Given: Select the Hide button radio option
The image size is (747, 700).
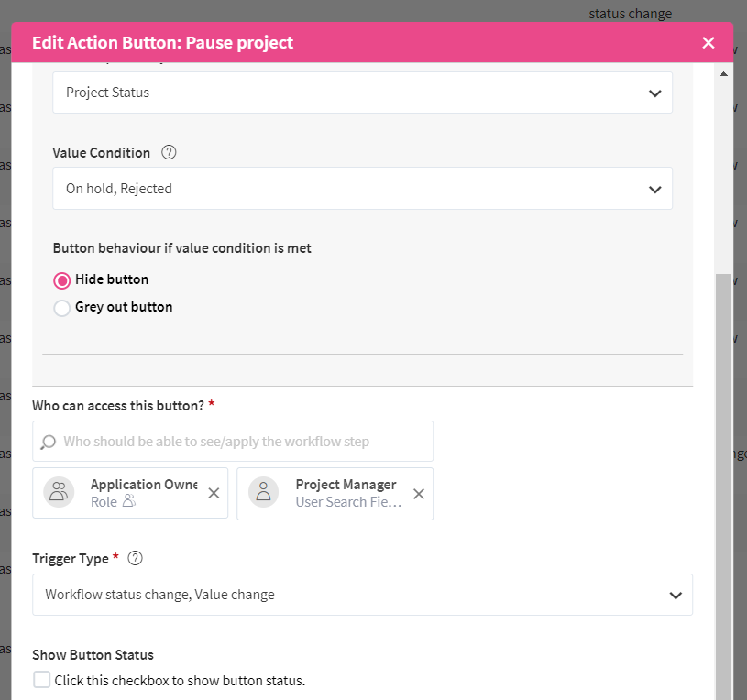Looking at the screenshot, I should click(62, 280).
